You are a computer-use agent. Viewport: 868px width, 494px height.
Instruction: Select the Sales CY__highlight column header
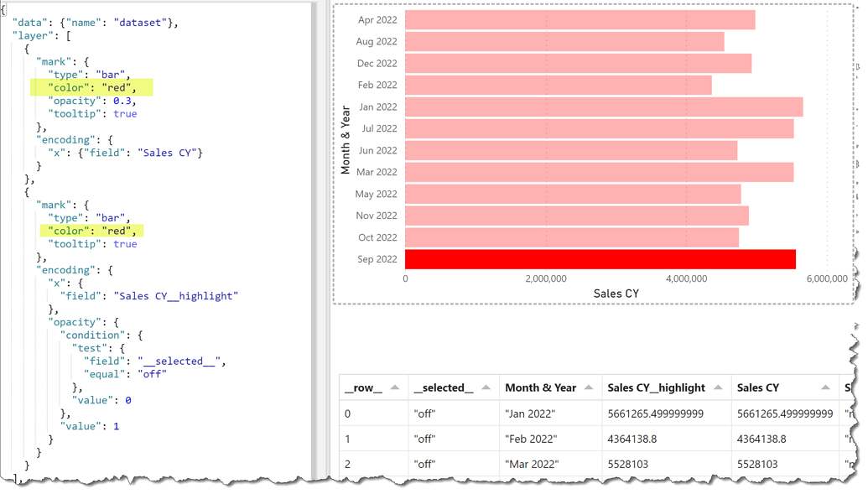point(667,387)
